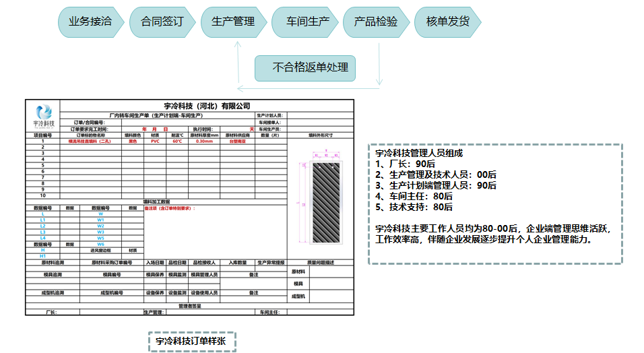Viewport: 644px width, 353px height.
Task: Select the PVC material cell
Action: pos(155,141)
